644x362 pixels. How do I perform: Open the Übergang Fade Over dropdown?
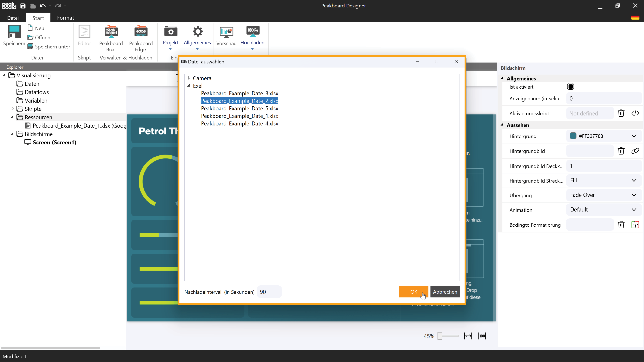click(604, 195)
